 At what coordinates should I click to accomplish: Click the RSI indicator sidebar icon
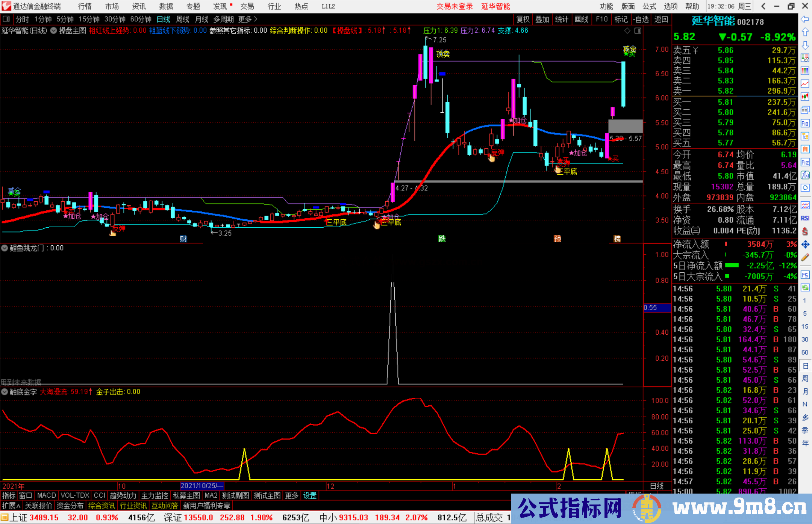(805, 218)
